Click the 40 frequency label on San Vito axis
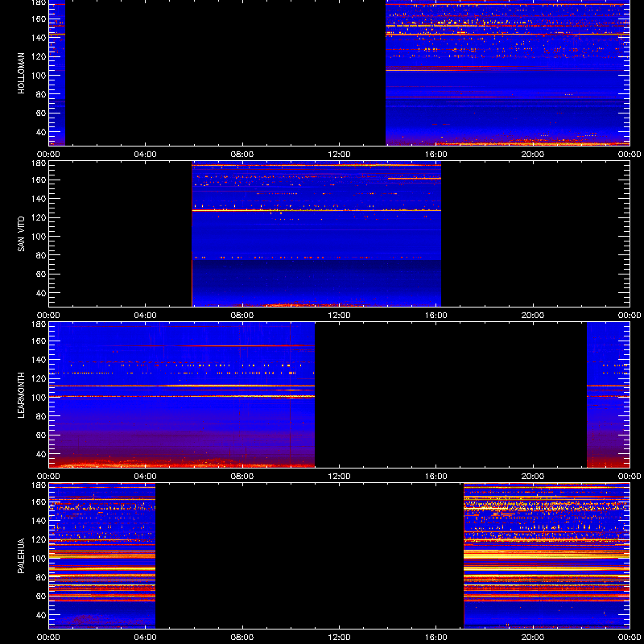The height and width of the screenshot is (644, 644). tap(41, 293)
